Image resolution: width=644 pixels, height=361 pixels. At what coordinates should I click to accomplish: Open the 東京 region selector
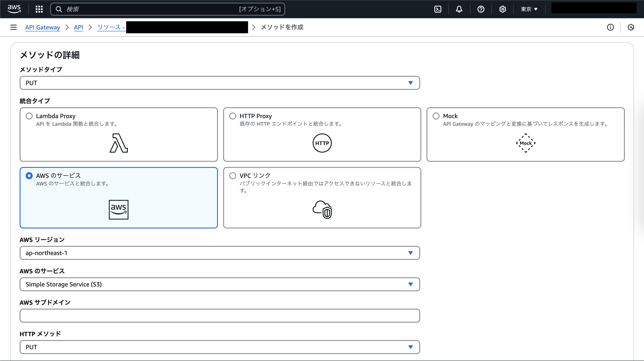[529, 9]
